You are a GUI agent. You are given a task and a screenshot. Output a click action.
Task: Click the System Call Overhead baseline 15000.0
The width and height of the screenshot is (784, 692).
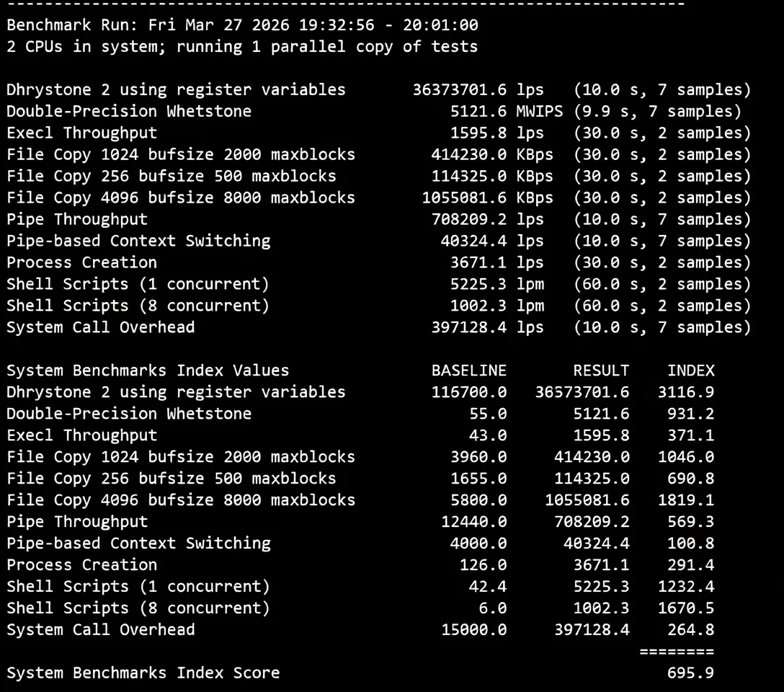473,631
